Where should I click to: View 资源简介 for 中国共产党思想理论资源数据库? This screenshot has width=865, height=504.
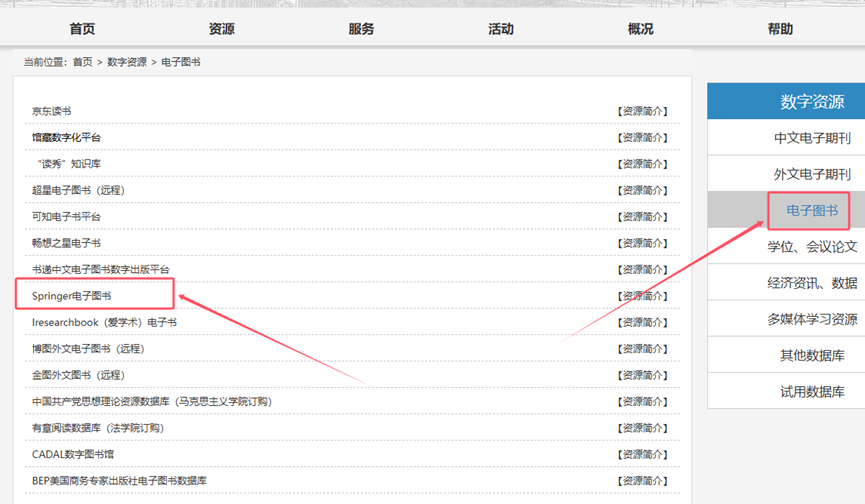pos(643,403)
